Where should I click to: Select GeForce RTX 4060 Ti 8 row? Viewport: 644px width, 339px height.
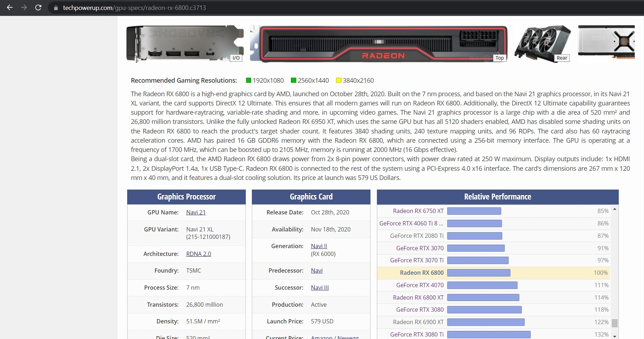pyautogui.click(x=494, y=223)
